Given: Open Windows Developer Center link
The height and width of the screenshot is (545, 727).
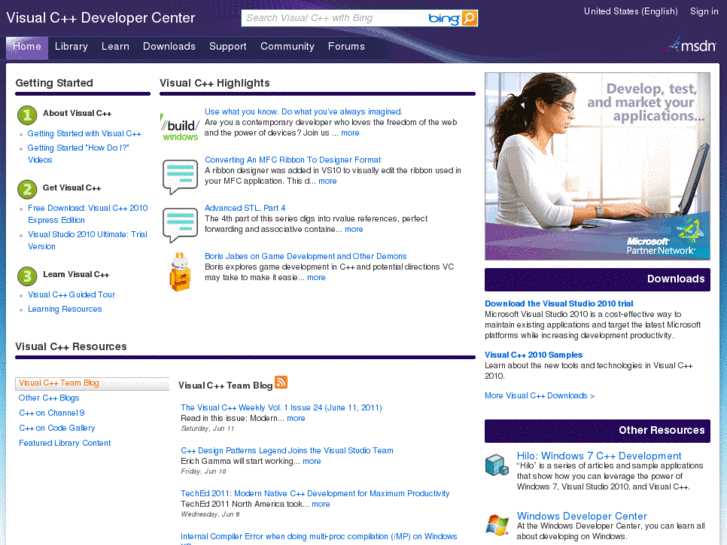Looking at the screenshot, I should click(x=581, y=516).
